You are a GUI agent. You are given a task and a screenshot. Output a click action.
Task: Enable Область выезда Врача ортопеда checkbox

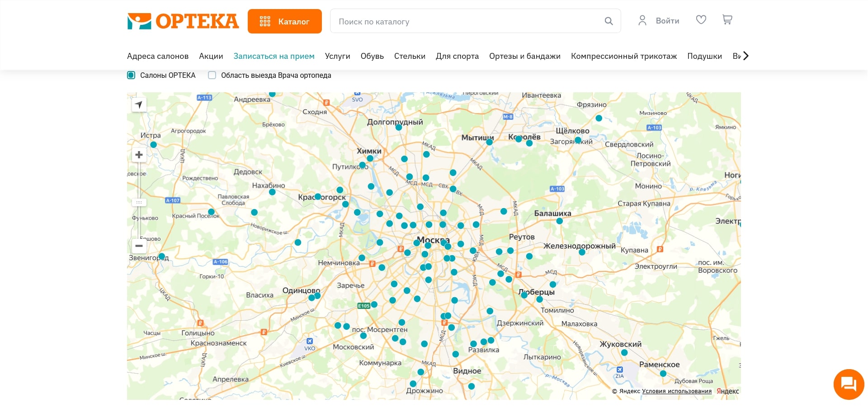[x=212, y=76]
